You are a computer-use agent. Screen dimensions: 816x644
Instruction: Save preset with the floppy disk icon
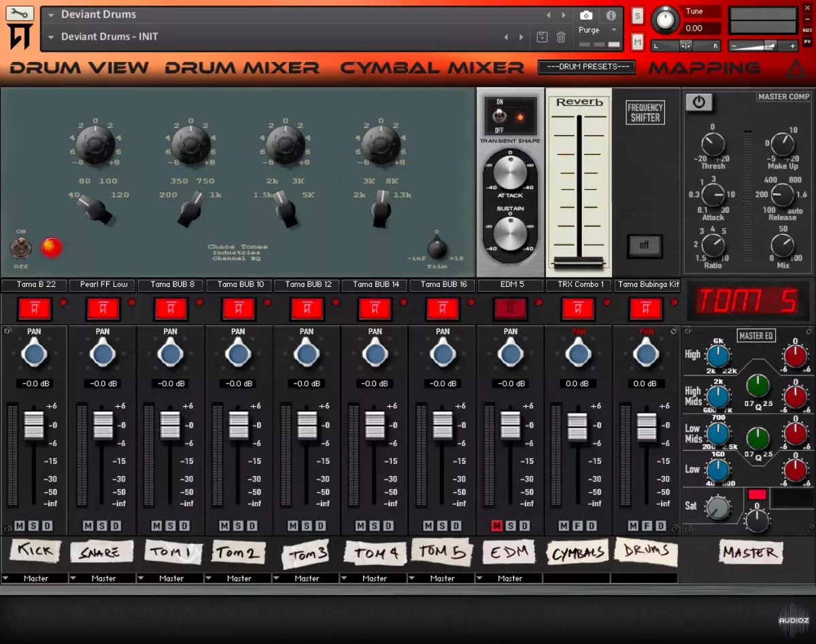(x=542, y=37)
